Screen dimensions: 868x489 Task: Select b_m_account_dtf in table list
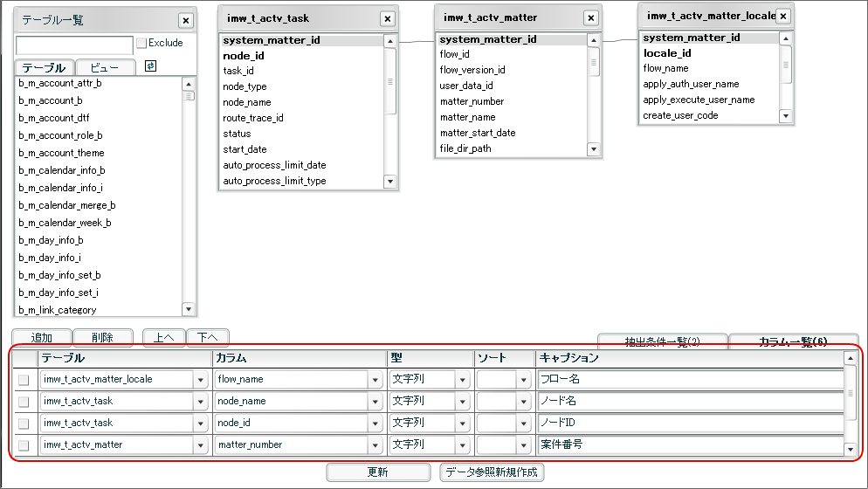coord(53,118)
